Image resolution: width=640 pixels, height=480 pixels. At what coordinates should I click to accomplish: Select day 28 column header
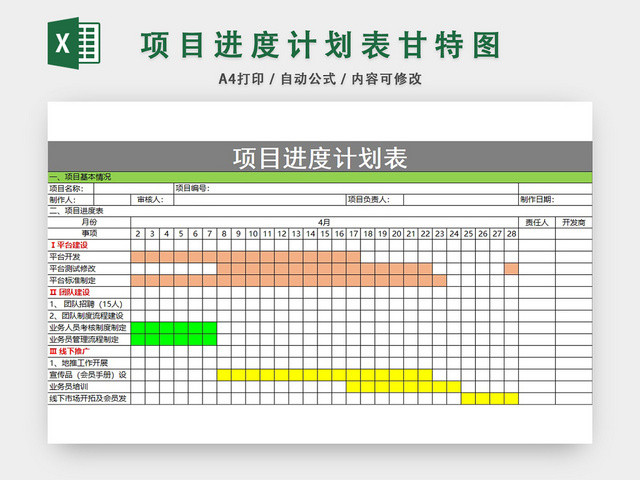click(x=511, y=234)
